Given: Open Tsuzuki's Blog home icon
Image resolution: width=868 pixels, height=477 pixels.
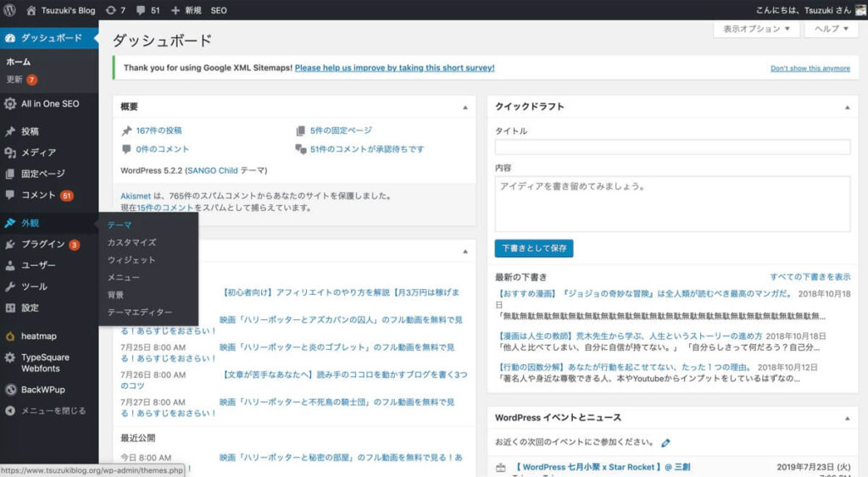Looking at the screenshot, I should tap(31, 10).
